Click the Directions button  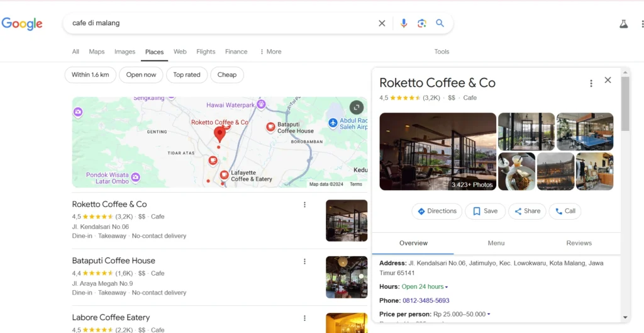click(437, 212)
